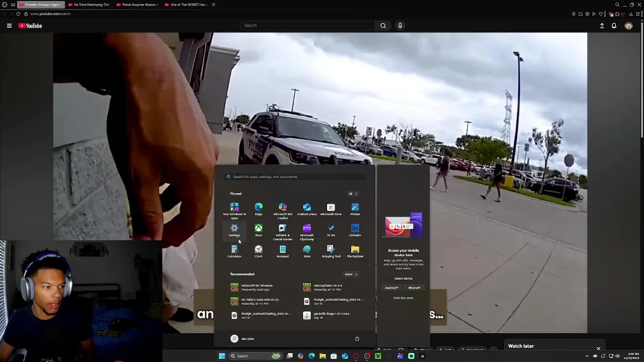Open Settings from pinned apps
Screen dimensions: 644x362
click(x=234, y=230)
